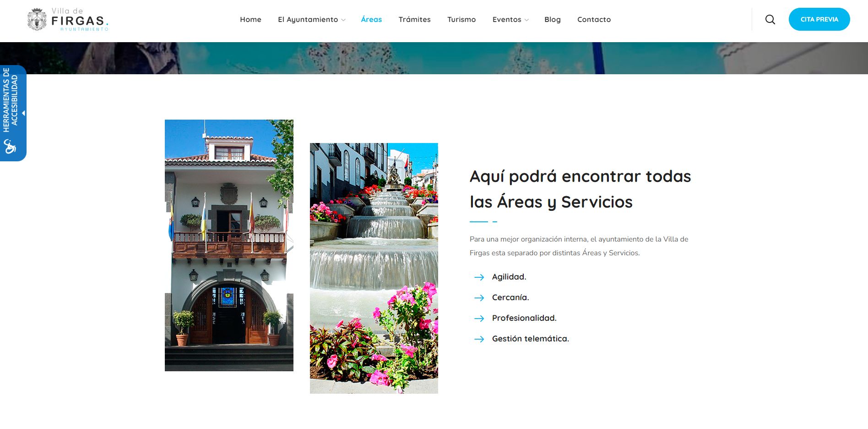This screenshot has height=429, width=868.
Task: Navigate to the Turismo menu item
Action: click(x=461, y=19)
